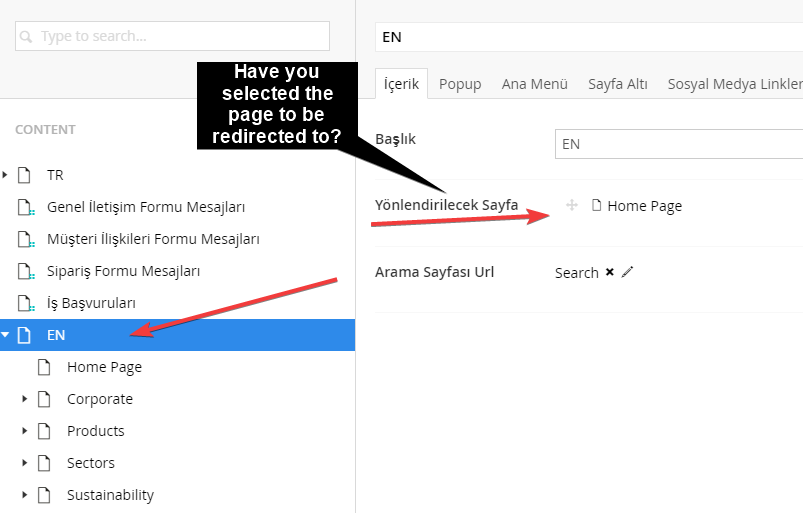Click Home Page document icon in tree

pos(44,367)
